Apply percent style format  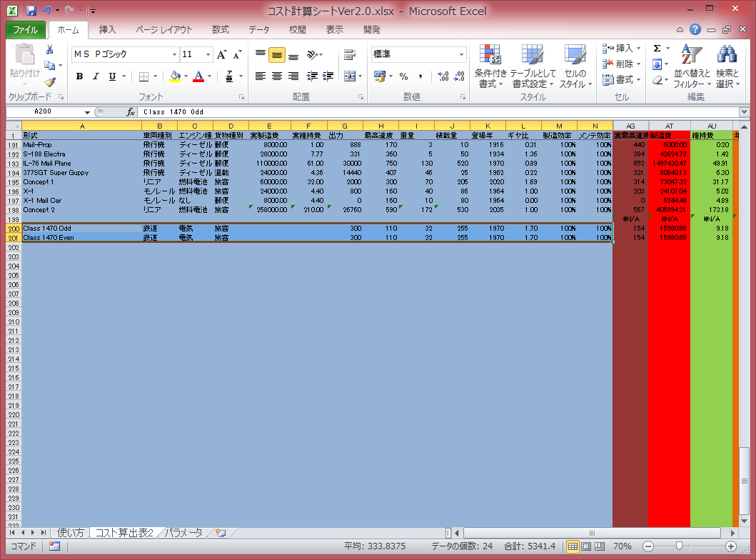[x=404, y=76]
